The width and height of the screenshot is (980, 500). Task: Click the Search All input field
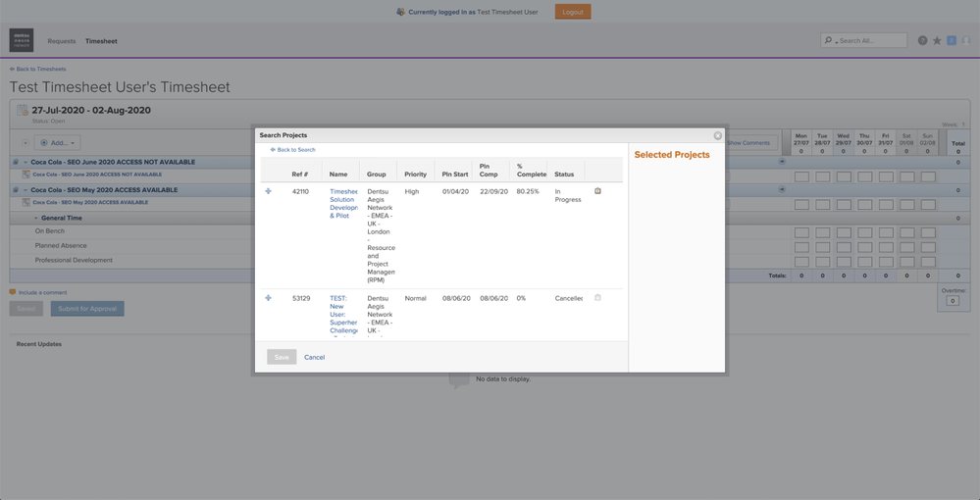(868, 40)
